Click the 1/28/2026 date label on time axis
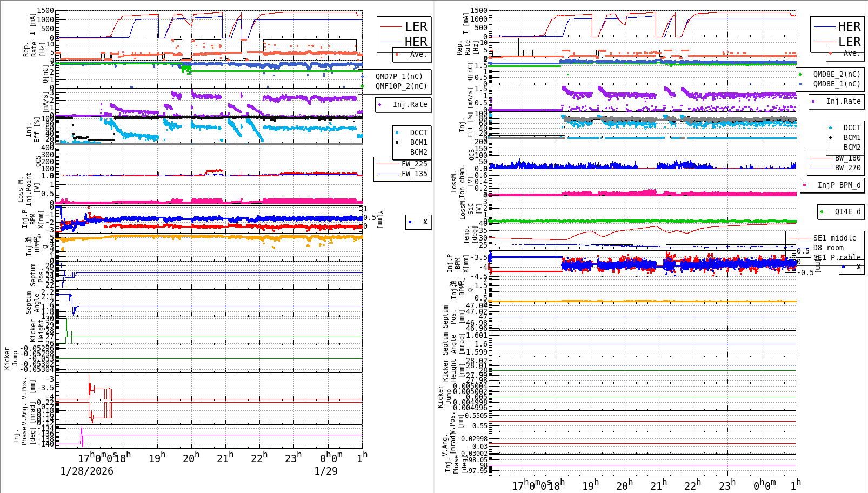The height and width of the screenshot is (493, 868). pos(86,471)
